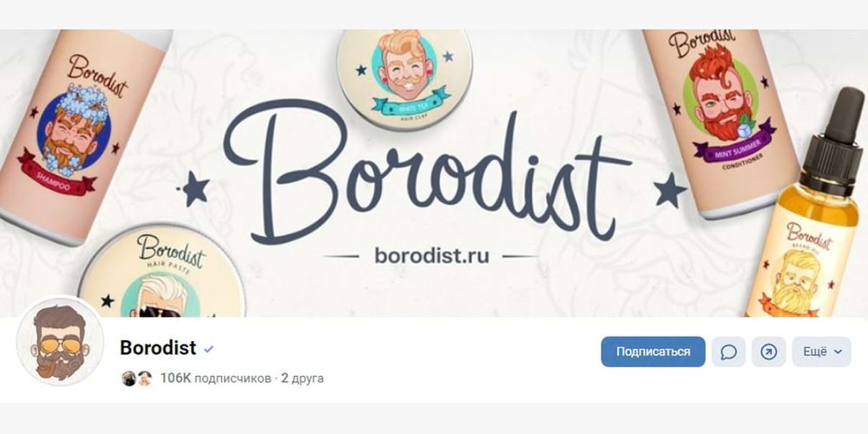The width and height of the screenshot is (868, 434).
Task: Click the first small friend avatar
Action: click(x=129, y=378)
